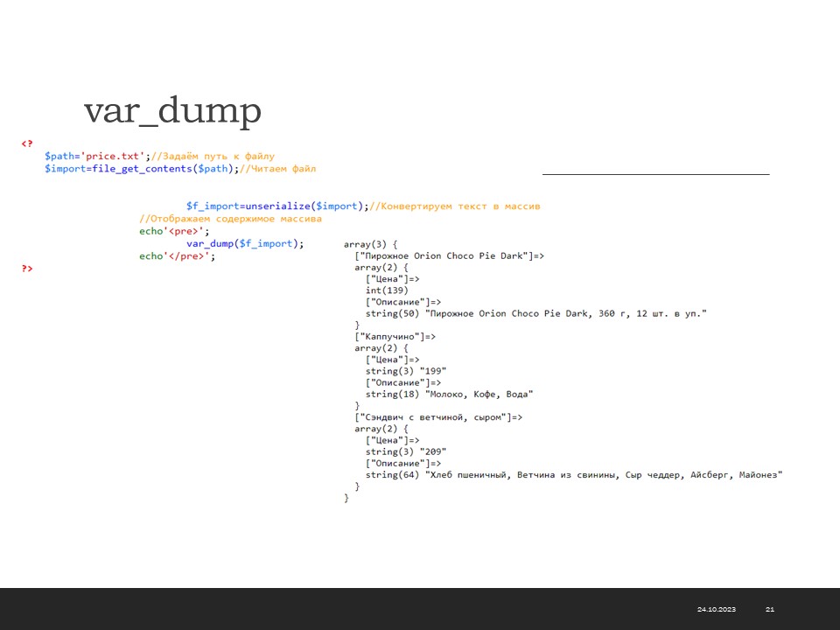This screenshot has height=630, width=840.
Task: Click the 24.10.2023 date in footer
Action: point(716,609)
